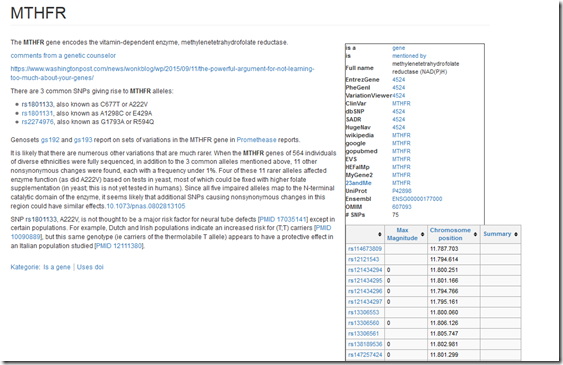This screenshot has width=563, height=365.
Task: Click the 'mentioned by' infobox link
Action: tap(409, 56)
